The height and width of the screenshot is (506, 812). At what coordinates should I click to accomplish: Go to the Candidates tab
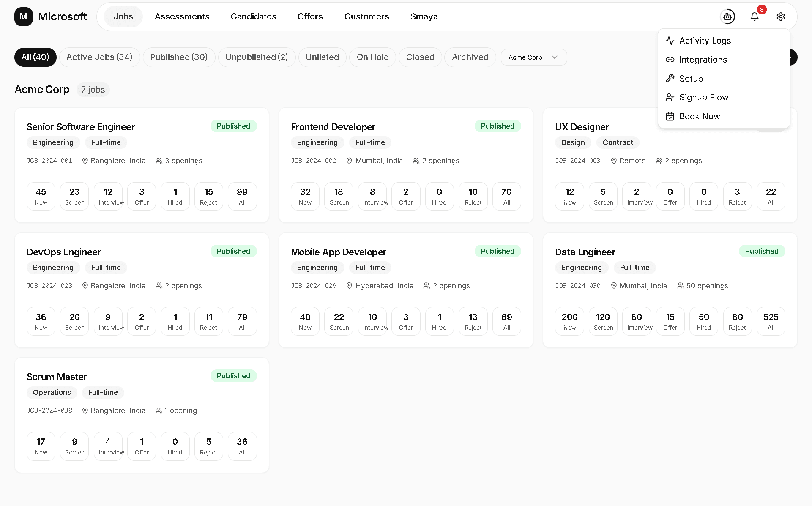pyautogui.click(x=253, y=16)
